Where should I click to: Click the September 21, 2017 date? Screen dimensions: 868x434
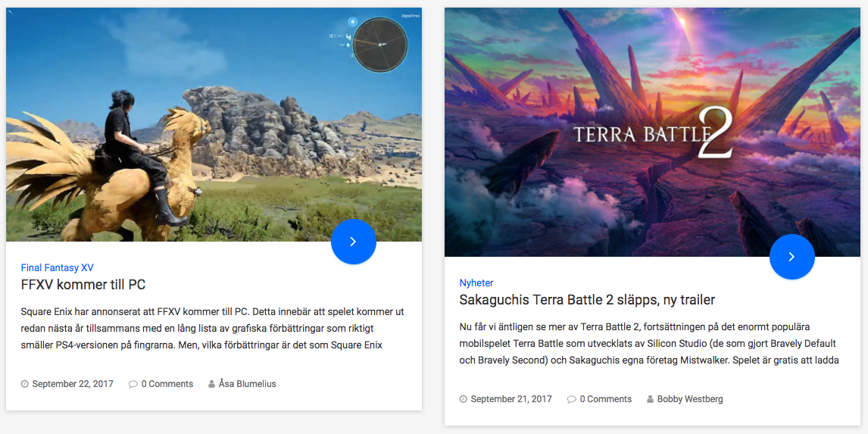coord(511,399)
